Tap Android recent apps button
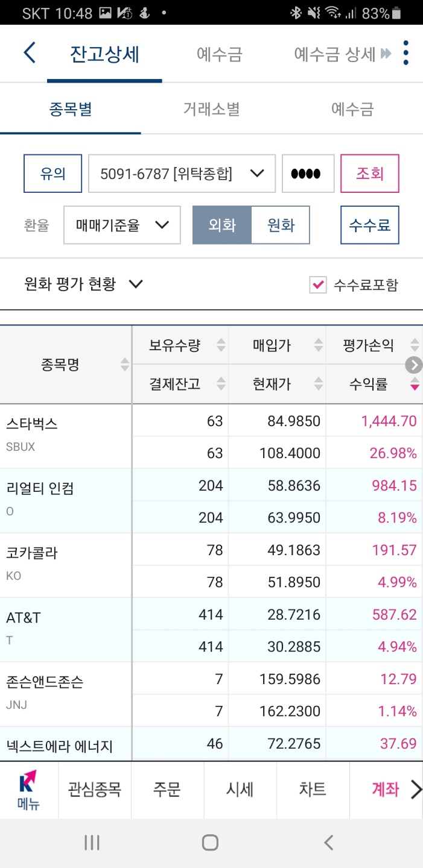 coord(92,843)
